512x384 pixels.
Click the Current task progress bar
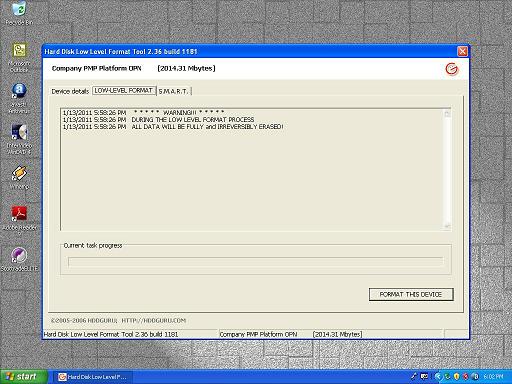coord(256,262)
